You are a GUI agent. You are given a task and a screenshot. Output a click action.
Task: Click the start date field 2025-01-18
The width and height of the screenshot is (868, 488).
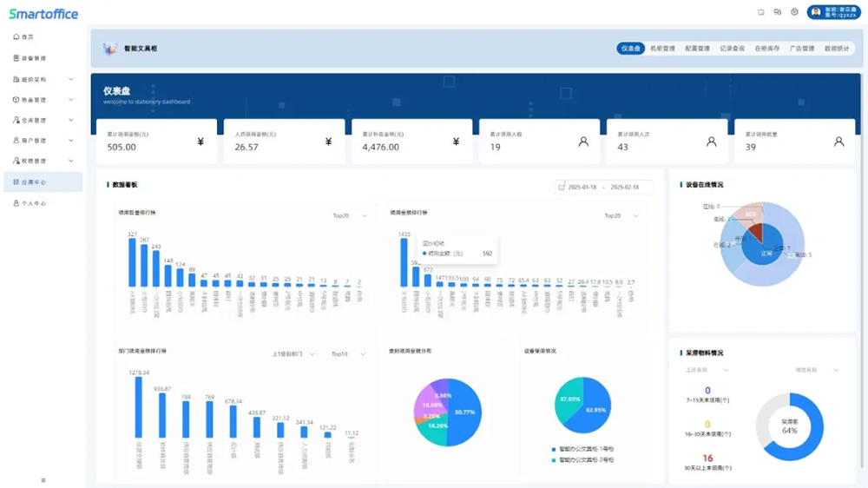coord(581,187)
